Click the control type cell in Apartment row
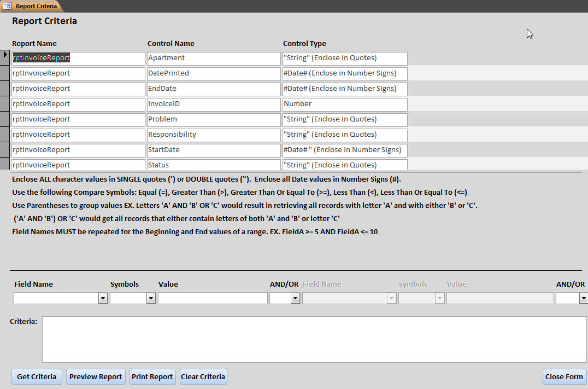Screen dimensions: 588x389 345,59
